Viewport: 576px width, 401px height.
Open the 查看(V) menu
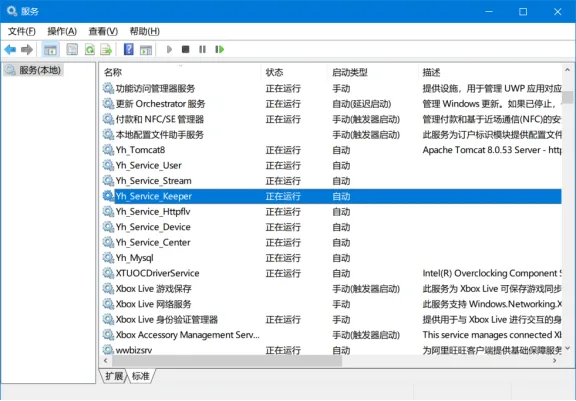103,32
